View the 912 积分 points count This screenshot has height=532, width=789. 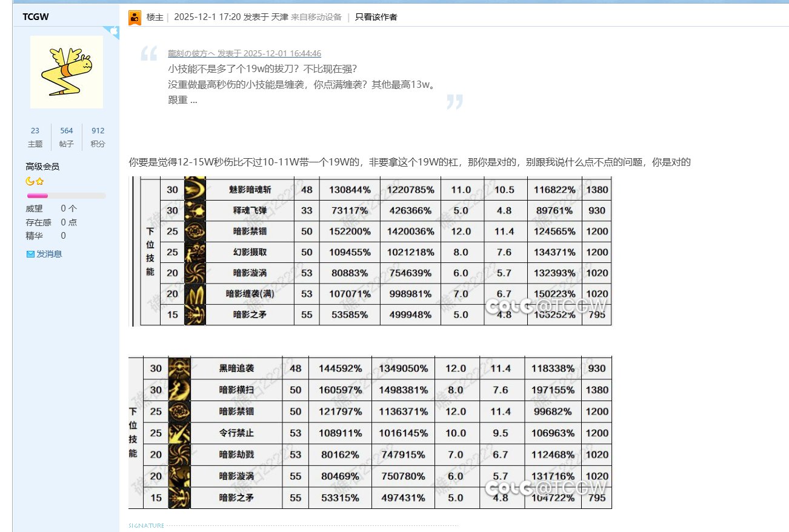pyautogui.click(x=98, y=137)
